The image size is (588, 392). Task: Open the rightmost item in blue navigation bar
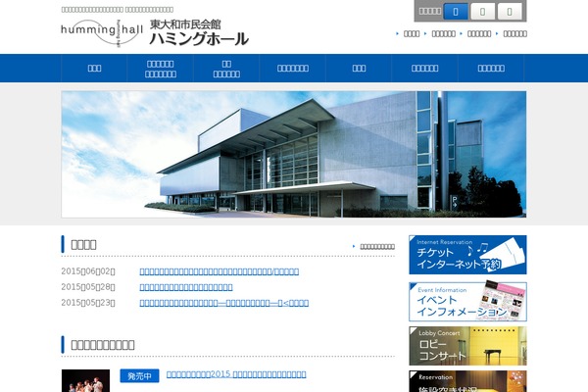[x=491, y=69]
